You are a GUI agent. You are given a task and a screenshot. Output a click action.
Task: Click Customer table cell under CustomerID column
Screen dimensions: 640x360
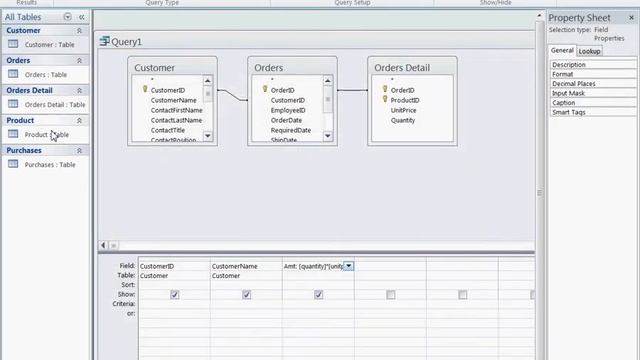pos(174,276)
